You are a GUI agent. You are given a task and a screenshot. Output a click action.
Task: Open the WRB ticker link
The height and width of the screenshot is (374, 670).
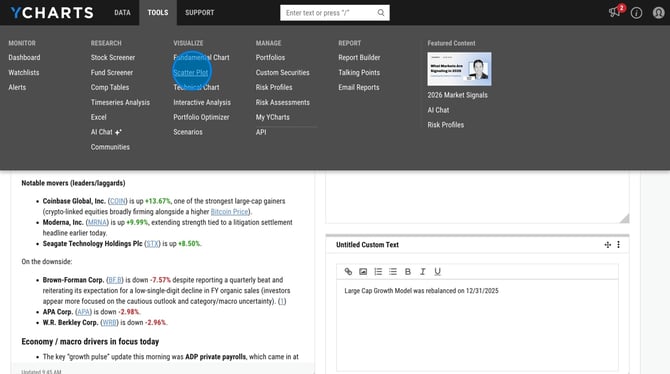[x=109, y=323]
